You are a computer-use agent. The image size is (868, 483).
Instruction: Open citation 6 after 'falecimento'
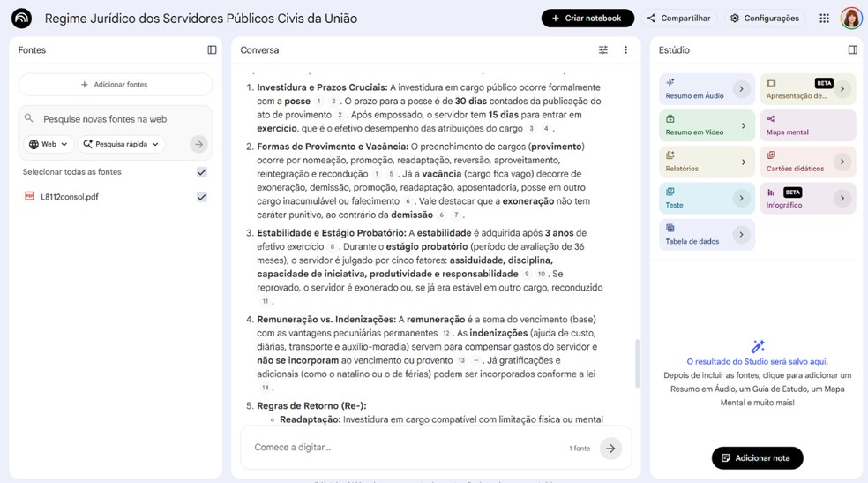tap(408, 201)
